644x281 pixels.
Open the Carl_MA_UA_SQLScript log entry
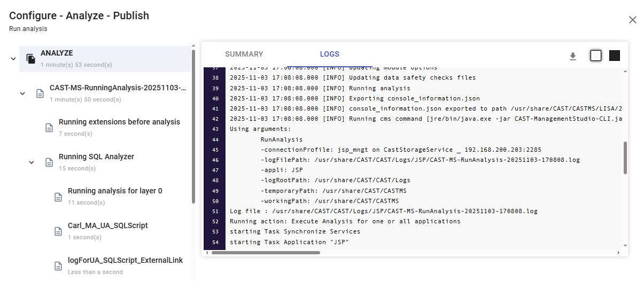coord(107,225)
